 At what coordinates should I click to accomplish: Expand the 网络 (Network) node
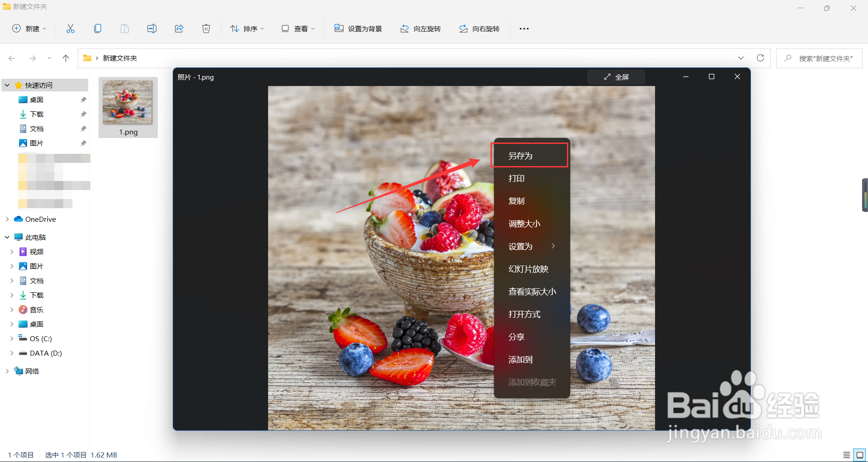pos(7,371)
